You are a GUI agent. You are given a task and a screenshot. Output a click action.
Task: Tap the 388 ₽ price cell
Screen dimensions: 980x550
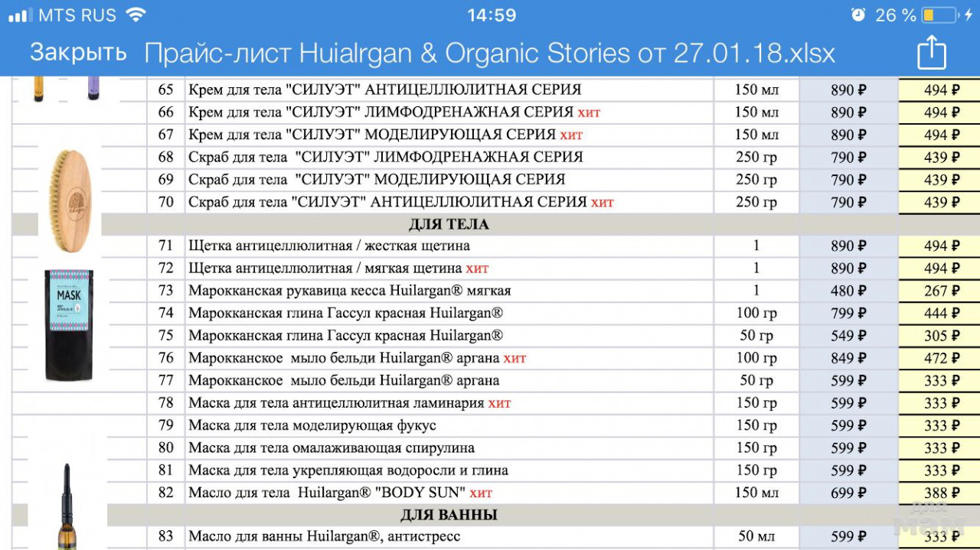click(940, 493)
